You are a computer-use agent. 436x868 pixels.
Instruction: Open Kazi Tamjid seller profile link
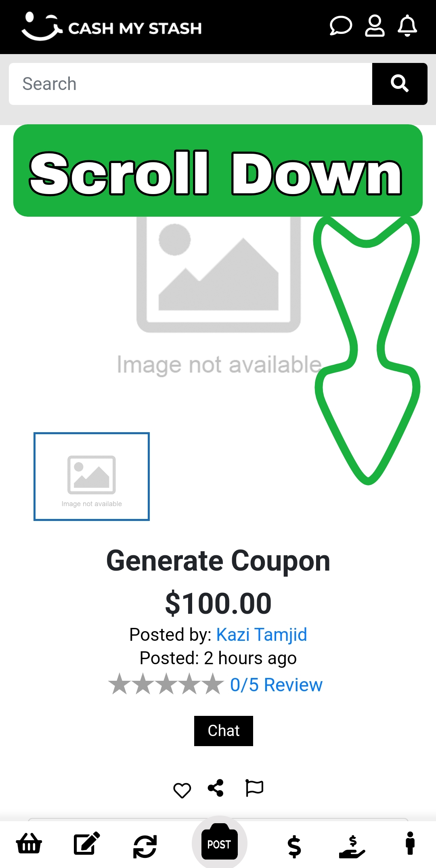[262, 634]
